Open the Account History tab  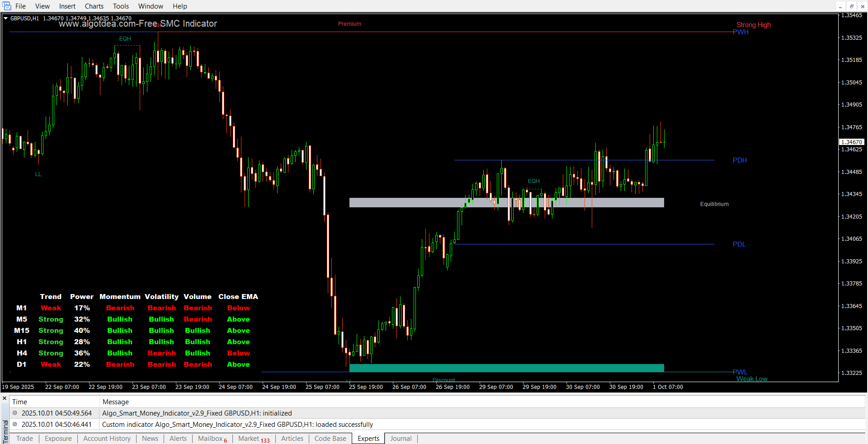click(x=107, y=439)
